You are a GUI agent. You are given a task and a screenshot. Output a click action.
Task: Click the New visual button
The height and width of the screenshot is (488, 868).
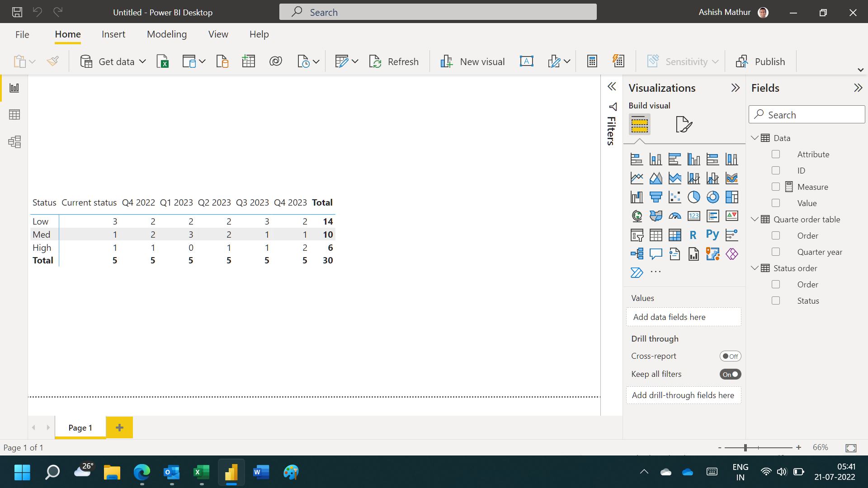(472, 61)
